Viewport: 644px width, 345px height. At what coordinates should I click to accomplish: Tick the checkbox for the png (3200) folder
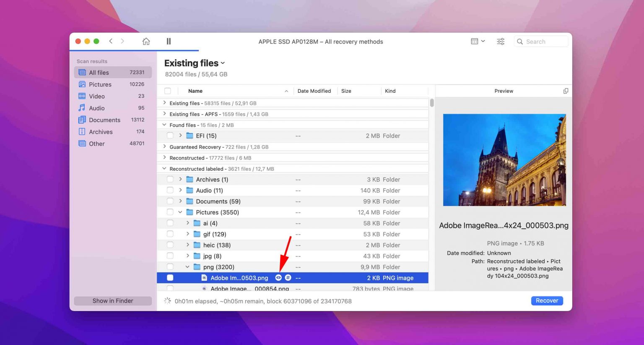170,267
